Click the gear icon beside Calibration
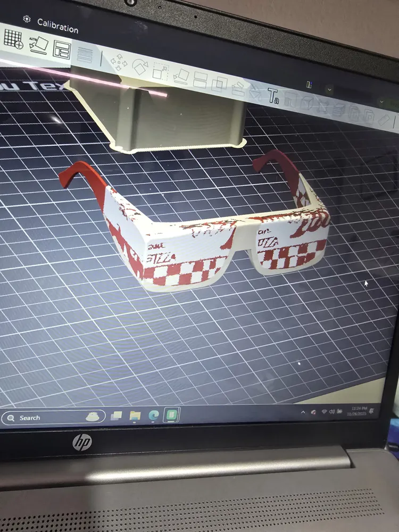Image resolution: width=399 pixels, height=532 pixels. tap(27, 19)
